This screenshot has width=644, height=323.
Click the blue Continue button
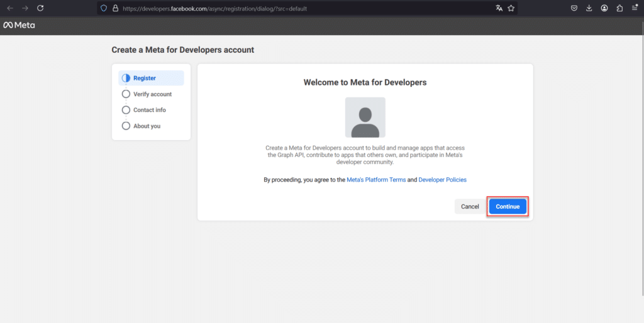[508, 207]
